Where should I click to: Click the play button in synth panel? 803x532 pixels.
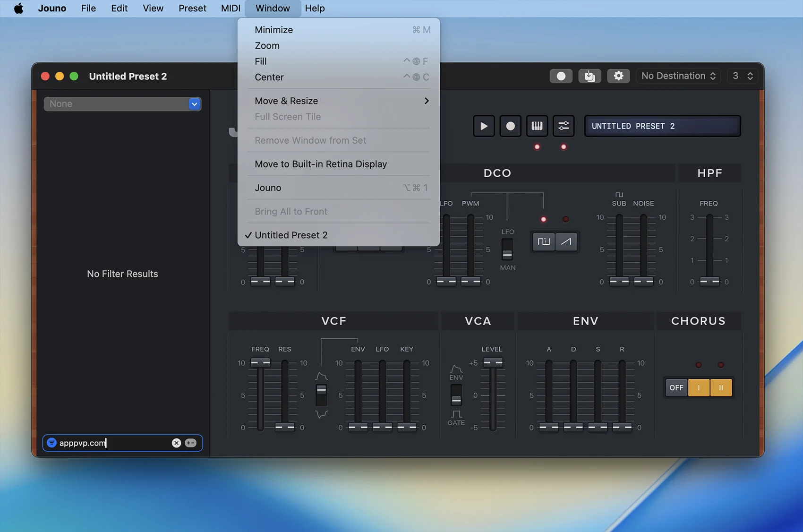coord(484,126)
